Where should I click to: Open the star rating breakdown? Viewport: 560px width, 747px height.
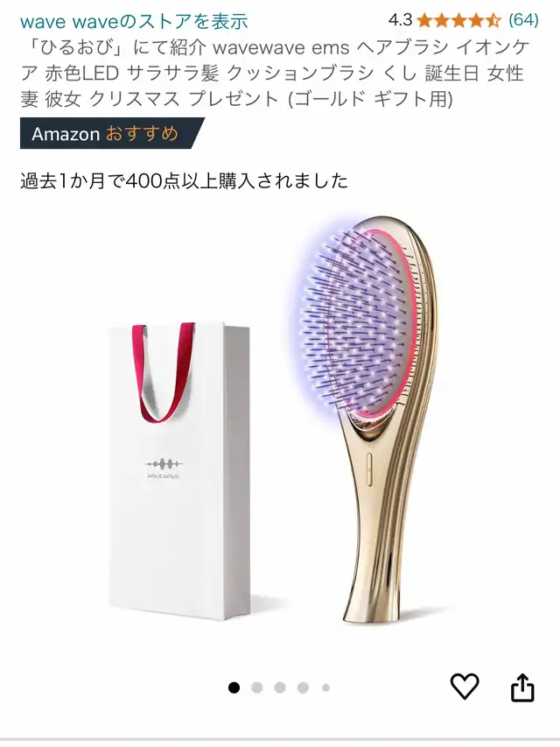click(x=458, y=20)
